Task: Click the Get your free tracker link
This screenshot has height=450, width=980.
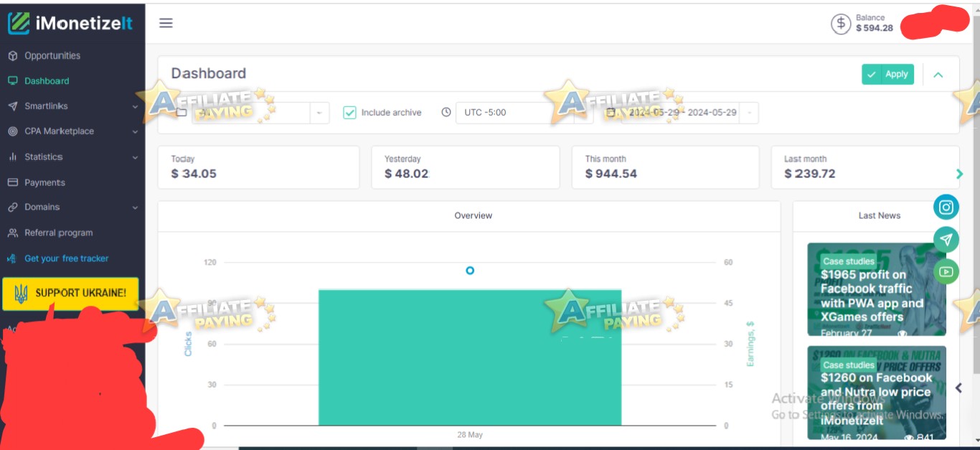Action: (x=67, y=258)
